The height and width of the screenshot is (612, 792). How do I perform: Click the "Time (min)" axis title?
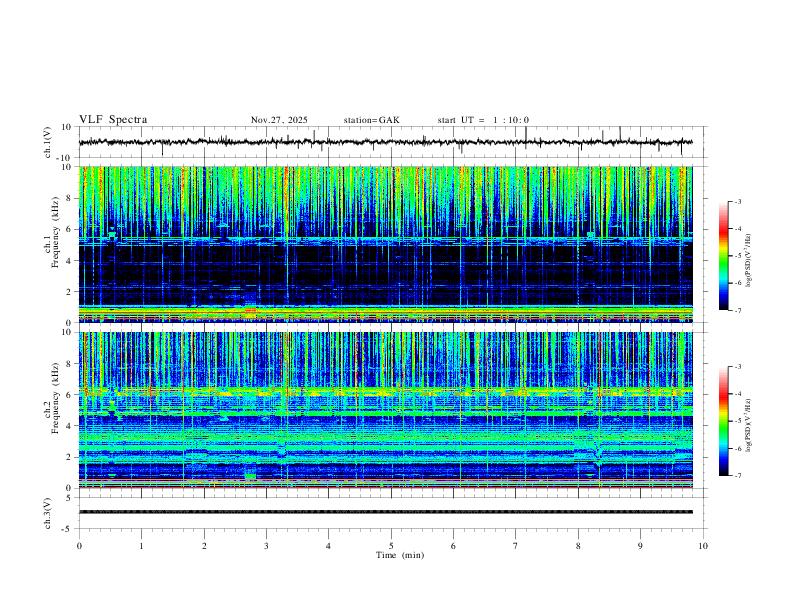400,555
